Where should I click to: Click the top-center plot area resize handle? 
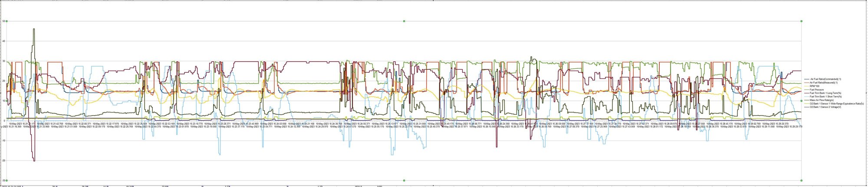404,21
